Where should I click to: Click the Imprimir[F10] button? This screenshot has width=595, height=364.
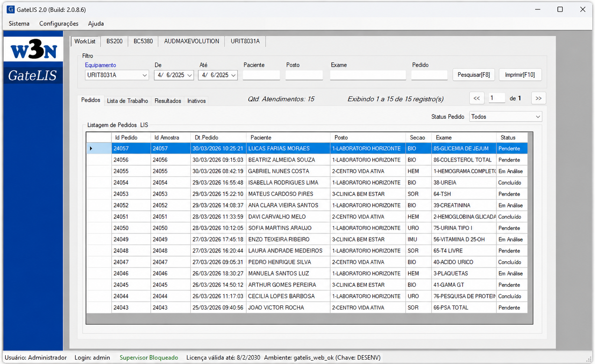[520, 75]
